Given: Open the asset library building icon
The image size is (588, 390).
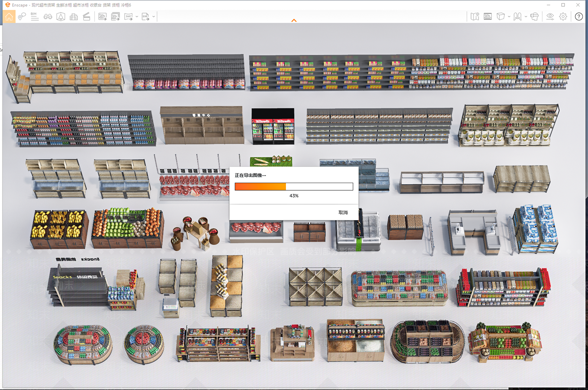Looking at the screenshot, I should [x=74, y=17].
